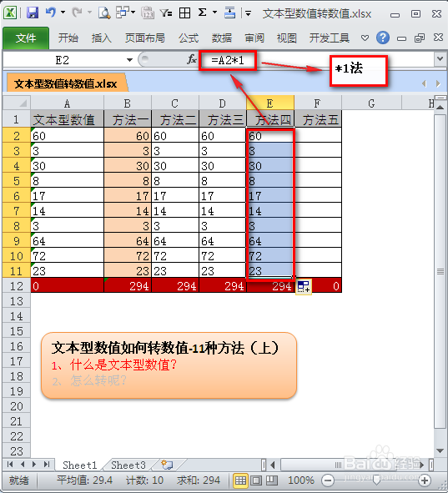
Task: Apply All Borders grid icon
Action: point(184,13)
